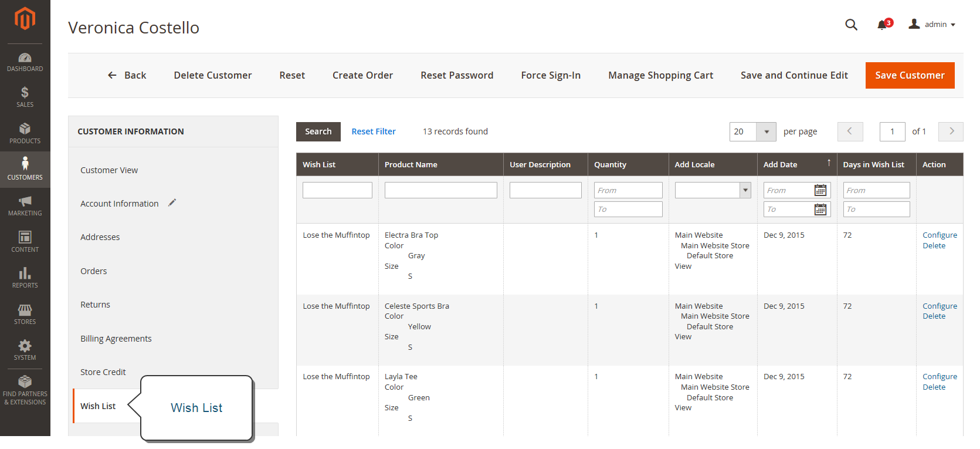Focus the Wish List filter field
980x449 pixels.
tap(337, 190)
